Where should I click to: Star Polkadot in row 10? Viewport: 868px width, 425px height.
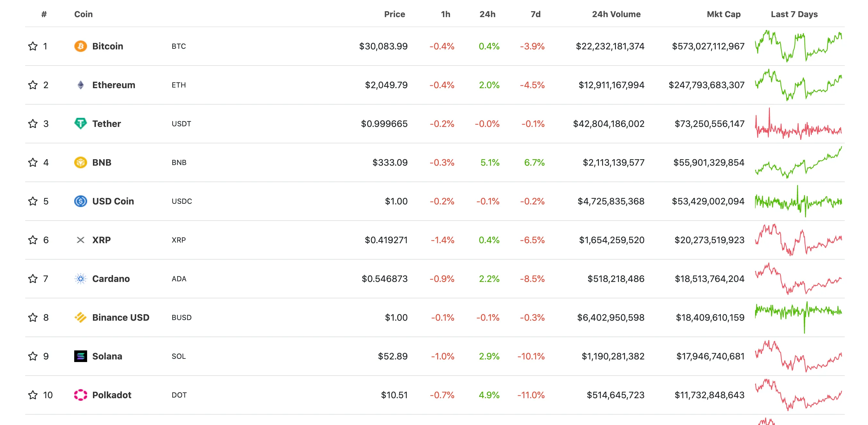(x=33, y=395)
